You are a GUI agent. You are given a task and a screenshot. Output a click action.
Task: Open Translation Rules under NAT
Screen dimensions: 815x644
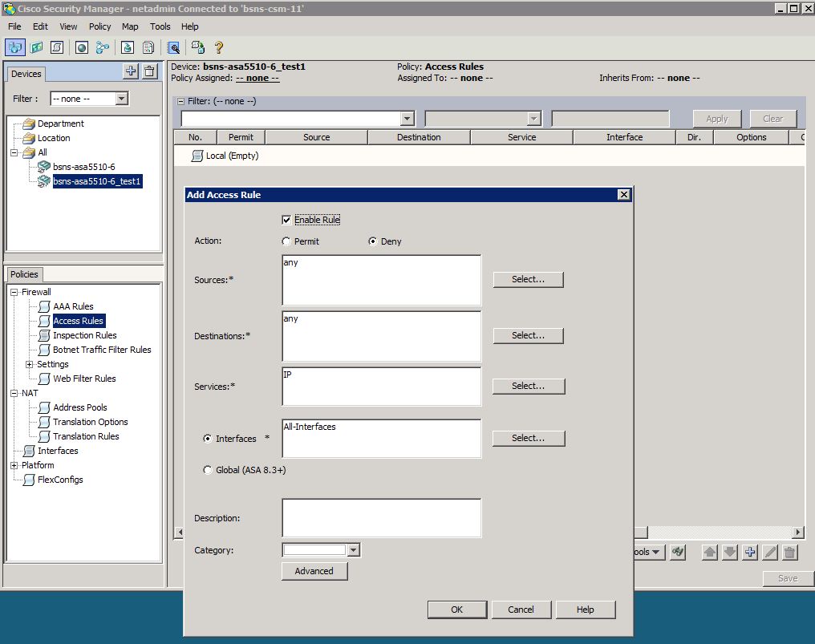pos(86,436)
